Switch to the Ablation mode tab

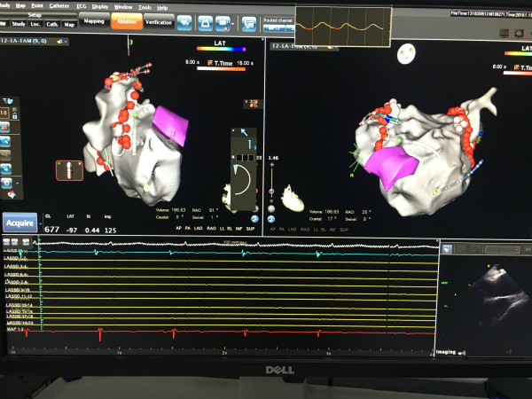(124, 20)
